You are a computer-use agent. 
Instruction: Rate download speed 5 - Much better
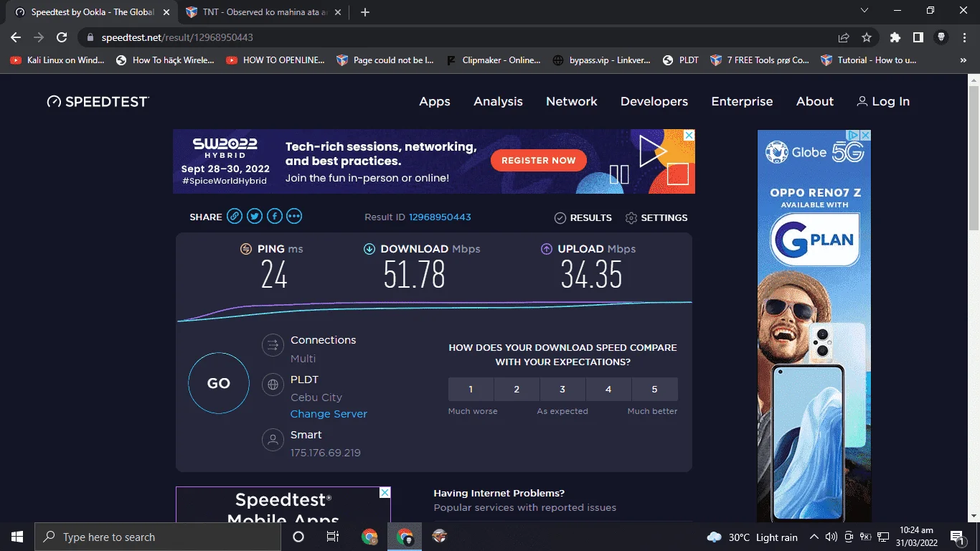[x=654, y=389]
